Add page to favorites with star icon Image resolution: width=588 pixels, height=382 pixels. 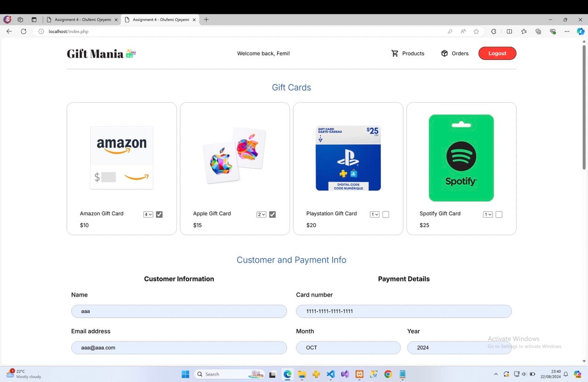476,31
